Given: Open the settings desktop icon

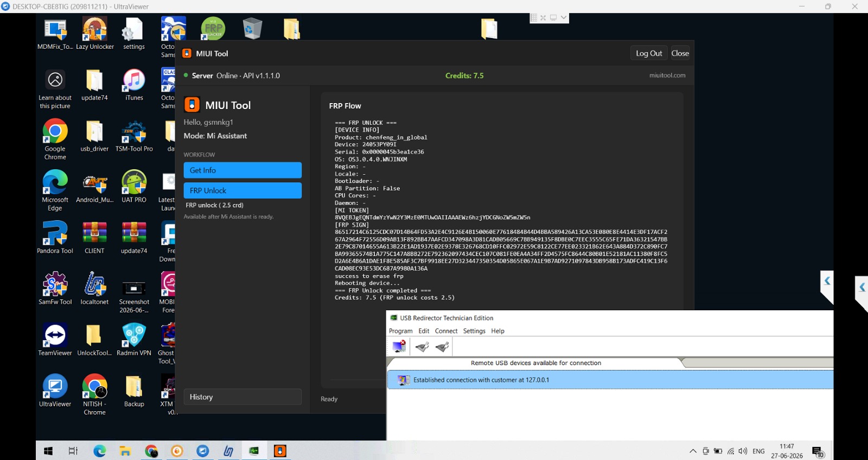Looking at the screenshot, I should [134, 34].
